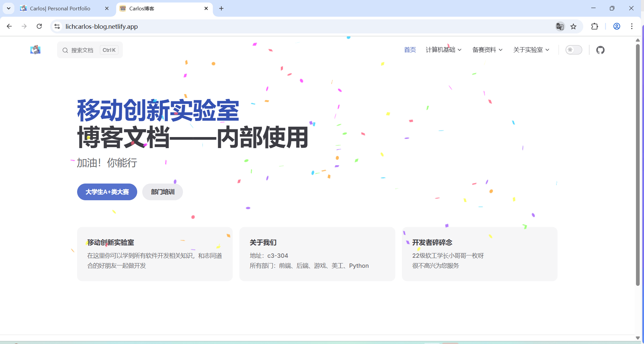
Task: Bookmark this page with star icon
Action: [x=574, y=26]
